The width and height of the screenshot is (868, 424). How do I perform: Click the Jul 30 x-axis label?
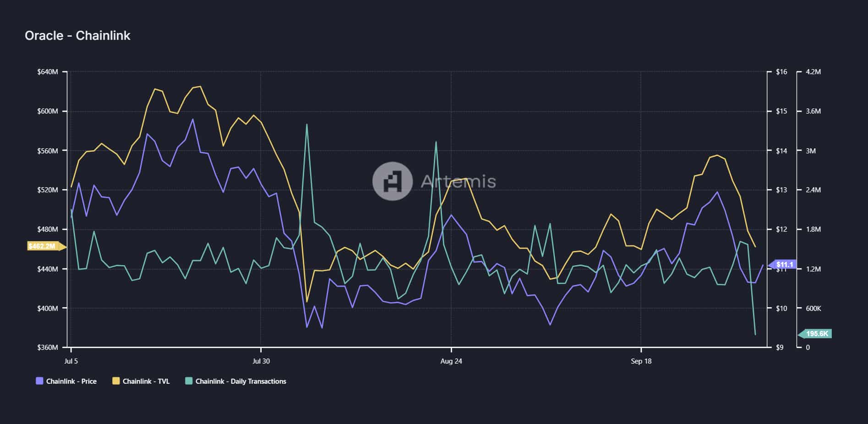pos(261,361)
